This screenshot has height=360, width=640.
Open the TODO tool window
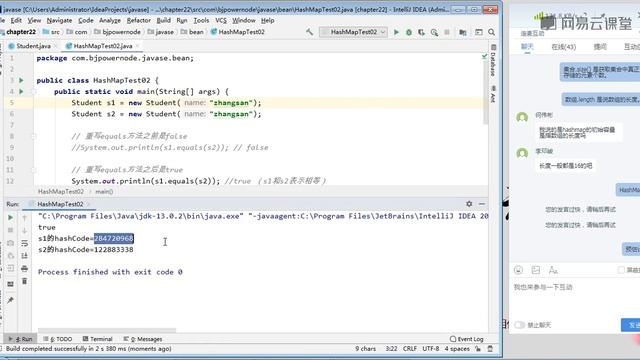click(x=58, y=339)
